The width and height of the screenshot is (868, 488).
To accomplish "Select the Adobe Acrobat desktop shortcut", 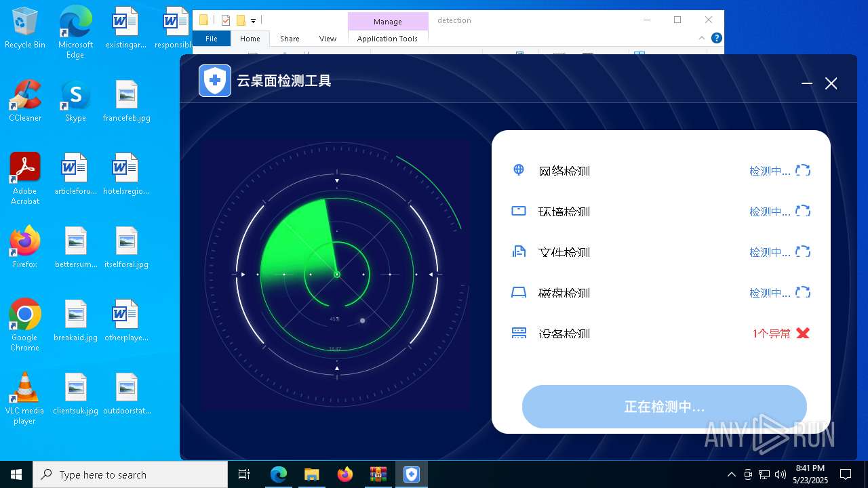I will tap(25, 179).
